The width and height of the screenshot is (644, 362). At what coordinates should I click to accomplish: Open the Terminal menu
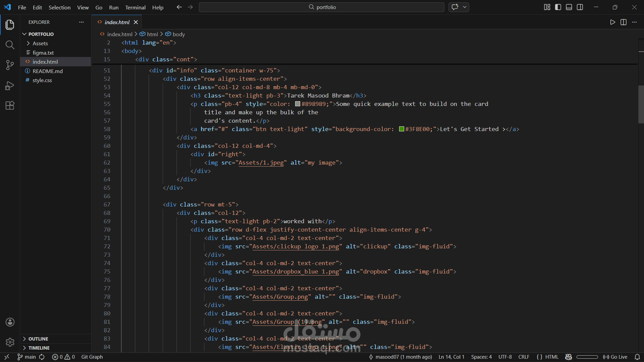[x=135, y=7]
